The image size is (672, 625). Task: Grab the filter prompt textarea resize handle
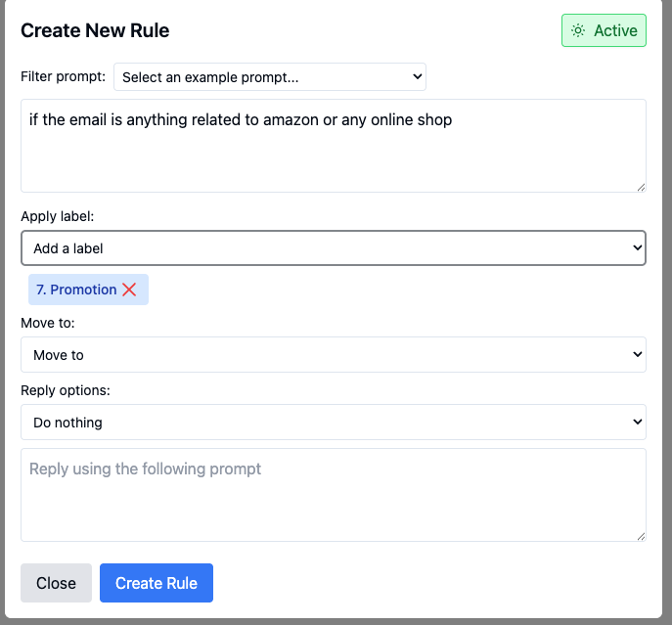[641, 188]
